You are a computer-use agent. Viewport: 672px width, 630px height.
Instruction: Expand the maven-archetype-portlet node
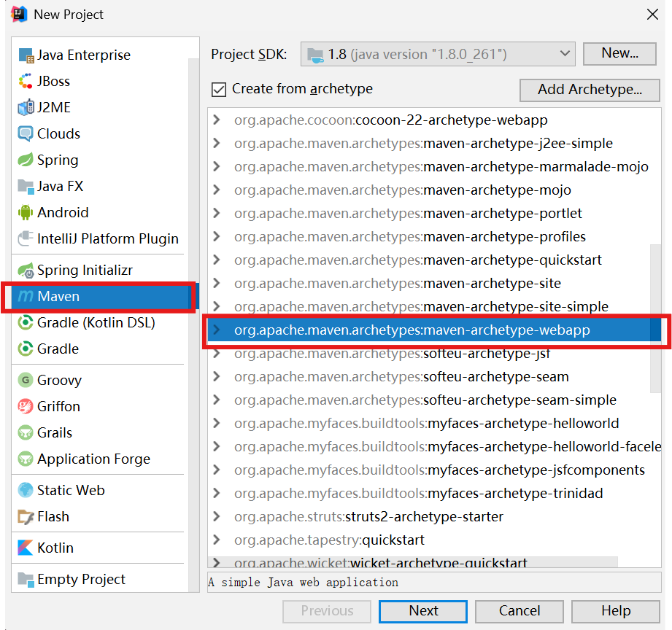(217, 213)
